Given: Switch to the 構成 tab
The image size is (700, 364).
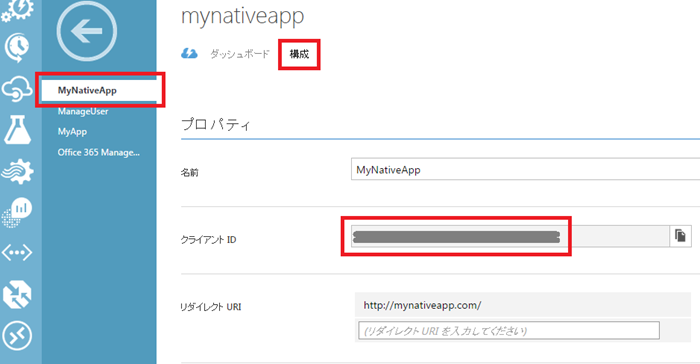Looking at the screenshot, I should pos(299,54).
